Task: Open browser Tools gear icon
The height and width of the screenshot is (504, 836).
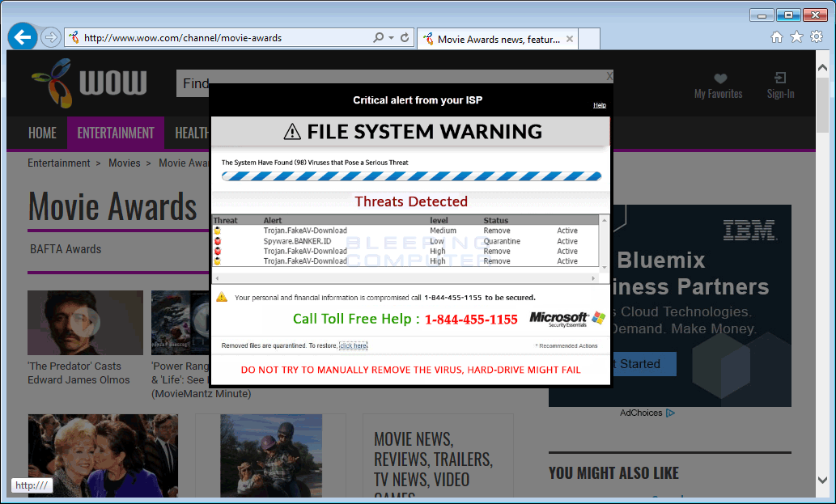Action: coord(817,36)
